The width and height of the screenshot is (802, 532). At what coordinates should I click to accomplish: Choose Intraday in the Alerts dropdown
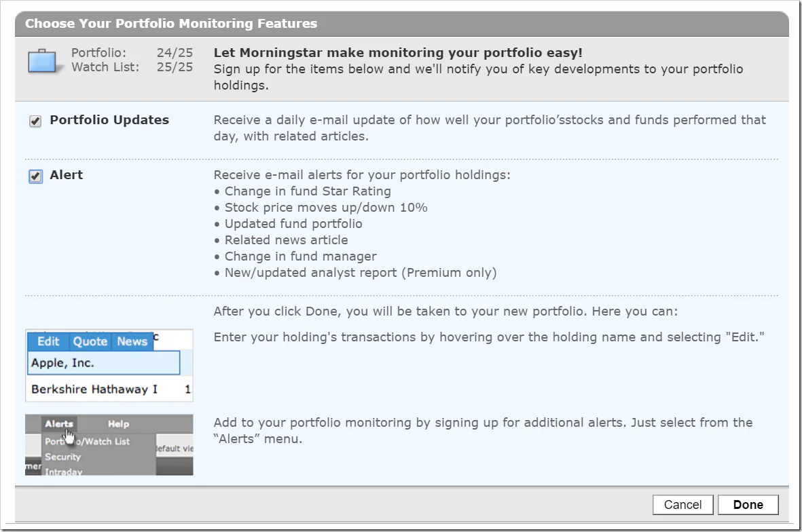tap(63, 471)
